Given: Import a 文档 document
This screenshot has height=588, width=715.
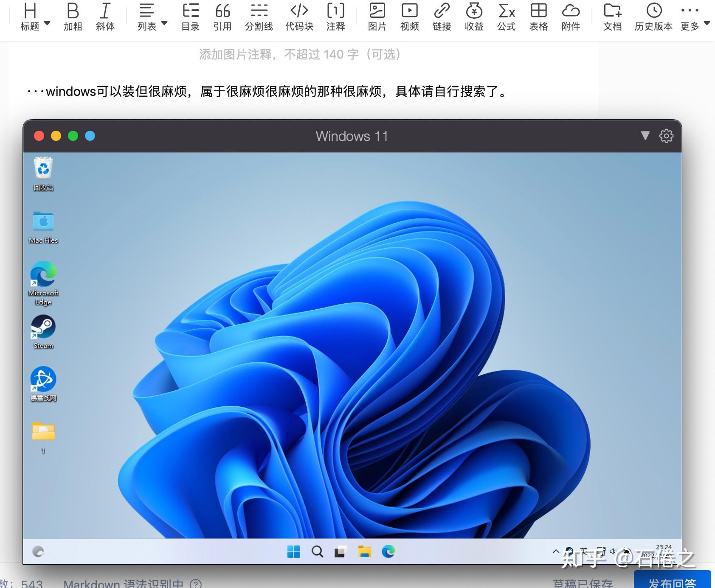Looking at the screenshot, I should pyautogui.click(x=613, y=17).
